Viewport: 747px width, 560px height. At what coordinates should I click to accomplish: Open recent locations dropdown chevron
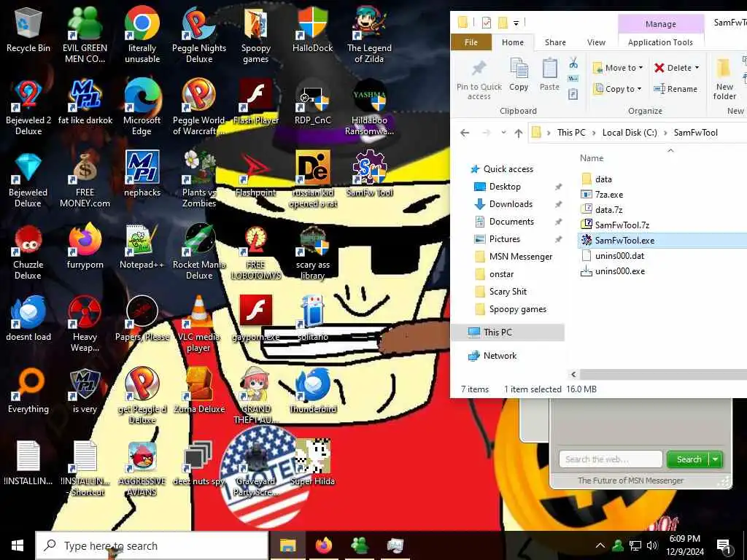[503, 133]
